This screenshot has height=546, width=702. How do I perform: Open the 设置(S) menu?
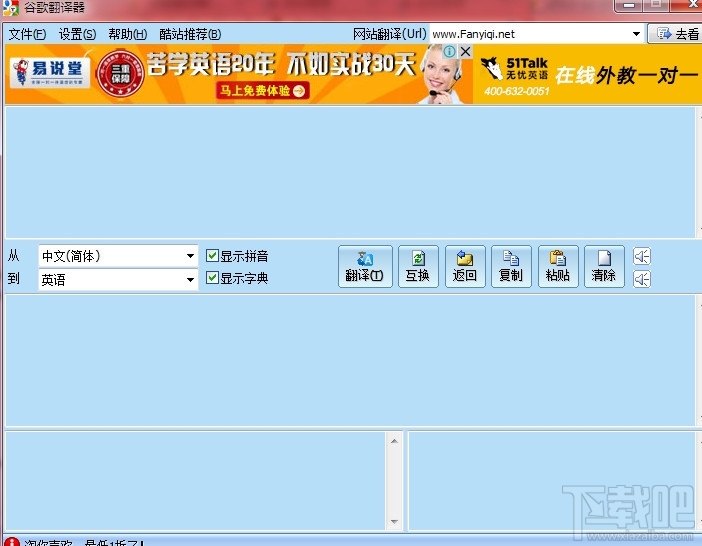(77, 34)
